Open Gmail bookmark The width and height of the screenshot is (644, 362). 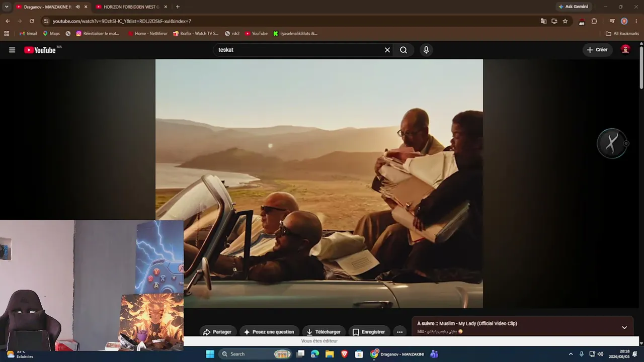(x=28, y=34)
